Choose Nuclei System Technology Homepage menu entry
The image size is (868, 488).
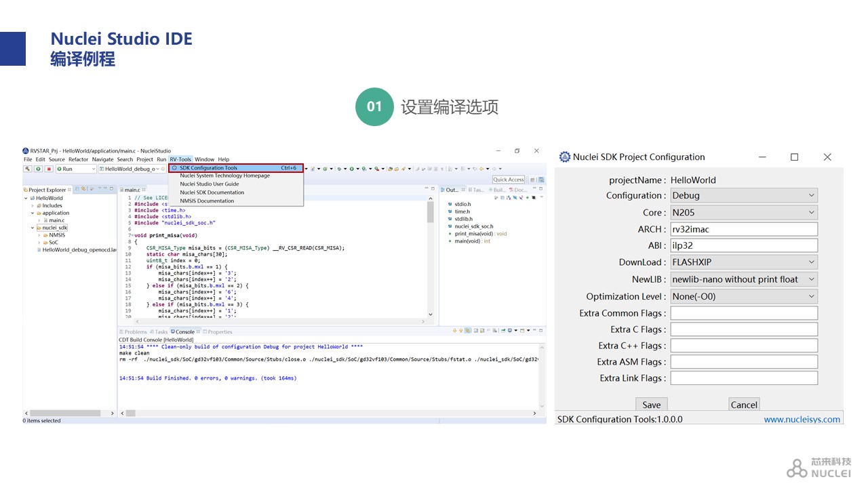pyautogui.click(x=224, y=176)
